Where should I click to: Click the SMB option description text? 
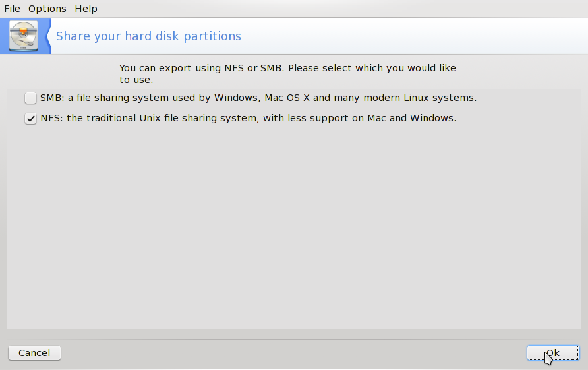[x=258, y=98]
